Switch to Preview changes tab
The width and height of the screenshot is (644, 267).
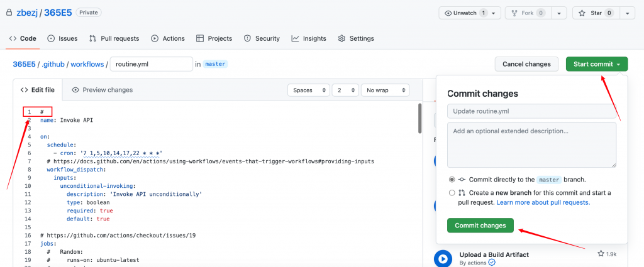[102, 90]
